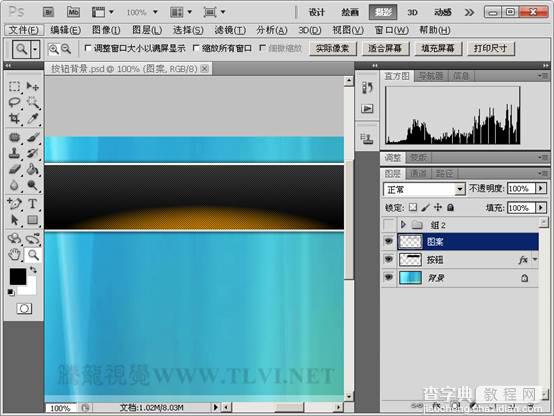Toggle visibility of 按钮 layer
554x416 pixels.
coord(389,259)
